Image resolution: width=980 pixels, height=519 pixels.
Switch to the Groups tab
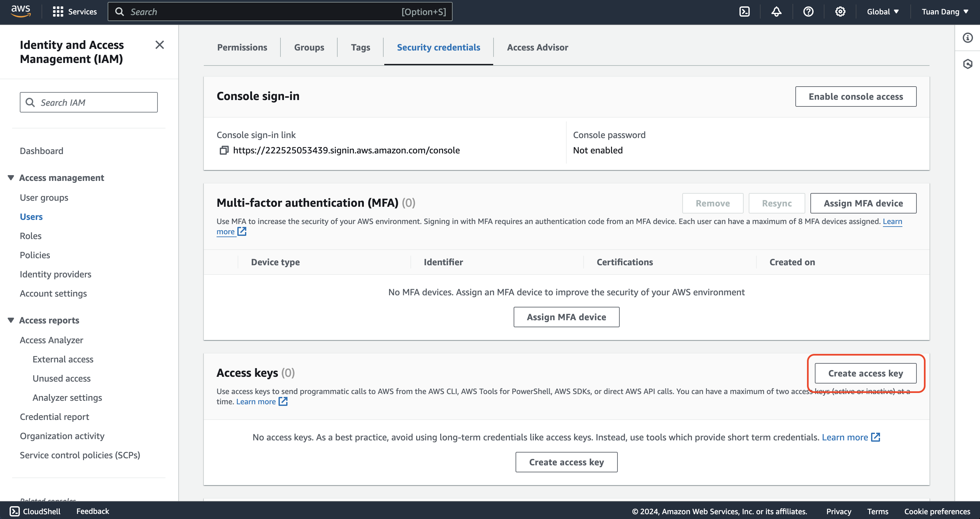[x=309, y=47]
